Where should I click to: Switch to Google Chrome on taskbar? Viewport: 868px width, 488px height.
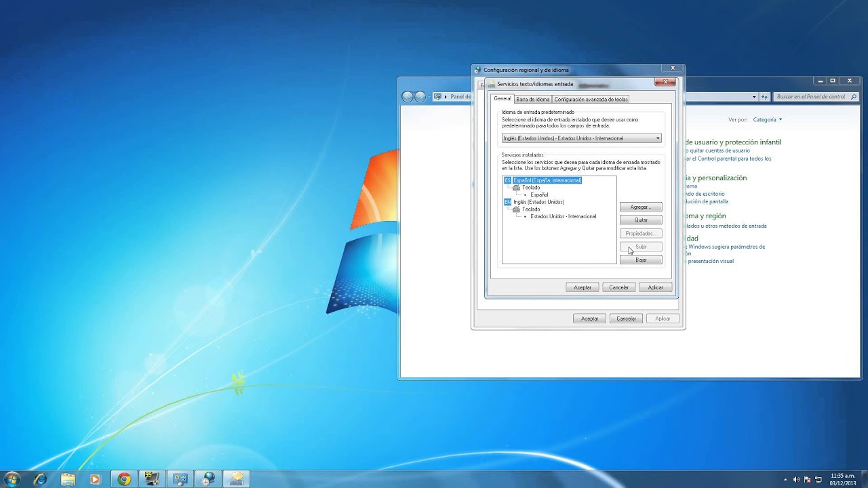point(123,479)
